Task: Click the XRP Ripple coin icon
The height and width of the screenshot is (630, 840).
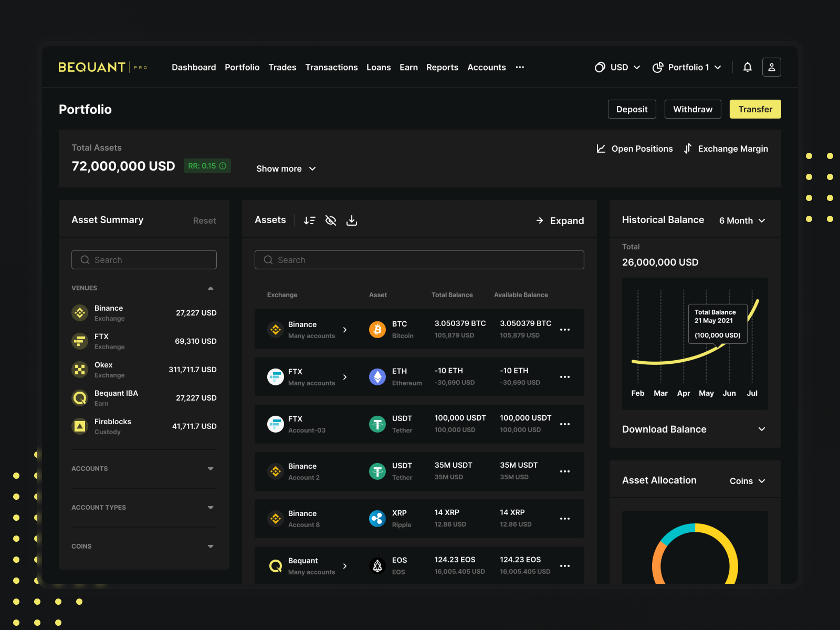Action: tap(377, 519)
